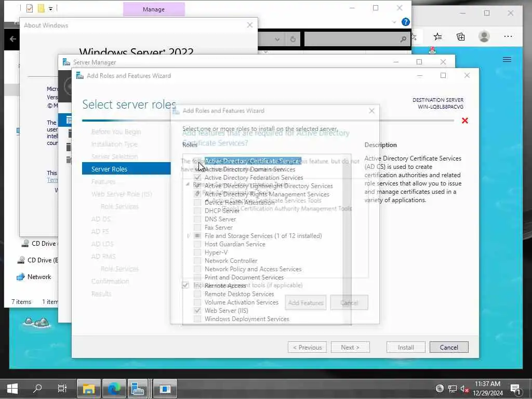Open the notification center icon

[x=515, y=389]
